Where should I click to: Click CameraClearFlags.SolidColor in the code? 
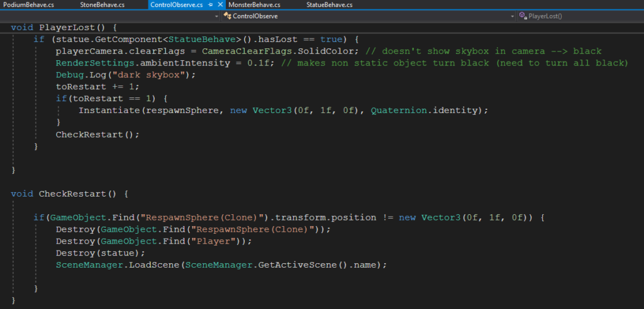point(278,51)
